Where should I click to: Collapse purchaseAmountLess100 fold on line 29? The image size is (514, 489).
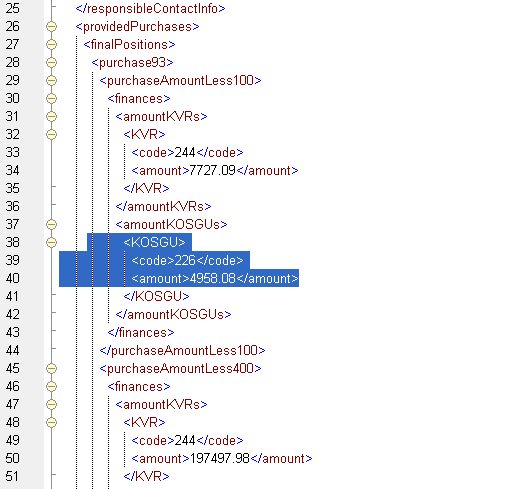click(x=51, y=81)
